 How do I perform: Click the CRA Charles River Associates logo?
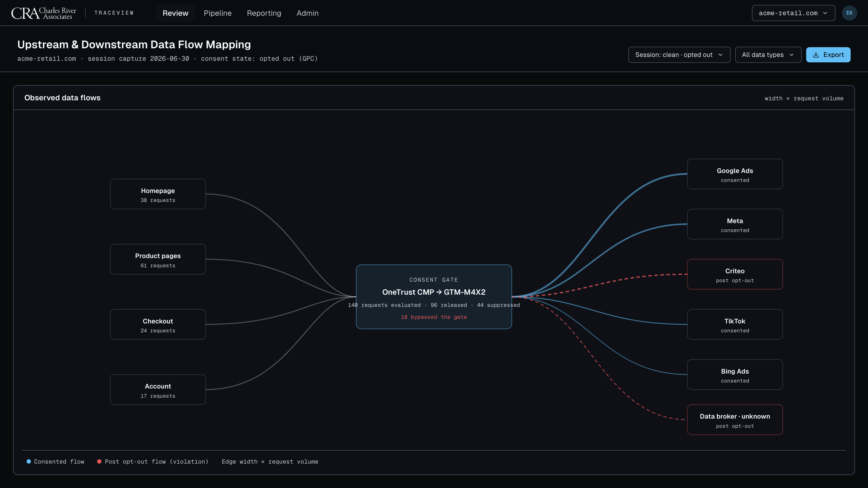(44, 13)
